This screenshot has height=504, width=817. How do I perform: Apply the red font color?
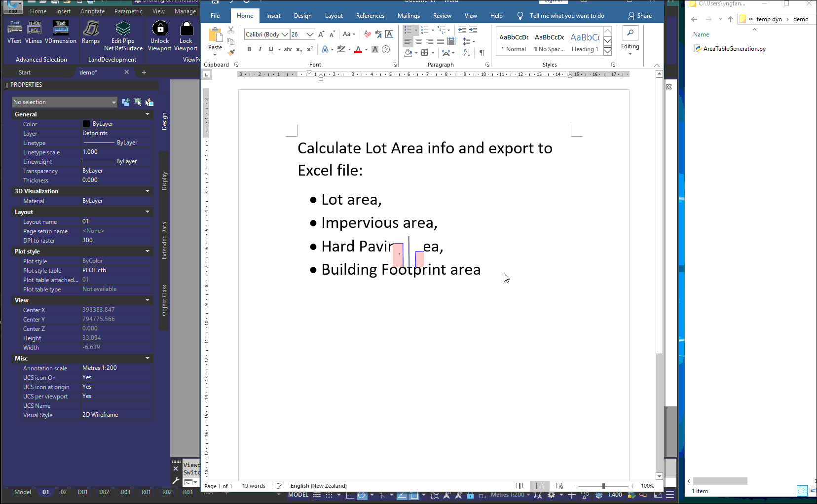pyautogui.click(x=358, y=49)
